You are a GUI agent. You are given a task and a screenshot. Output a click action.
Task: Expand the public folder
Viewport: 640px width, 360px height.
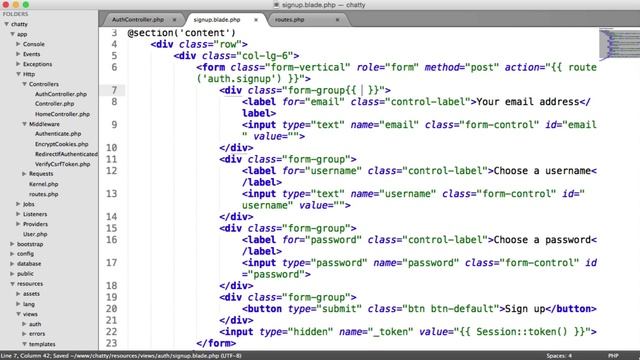coord(13,273)
